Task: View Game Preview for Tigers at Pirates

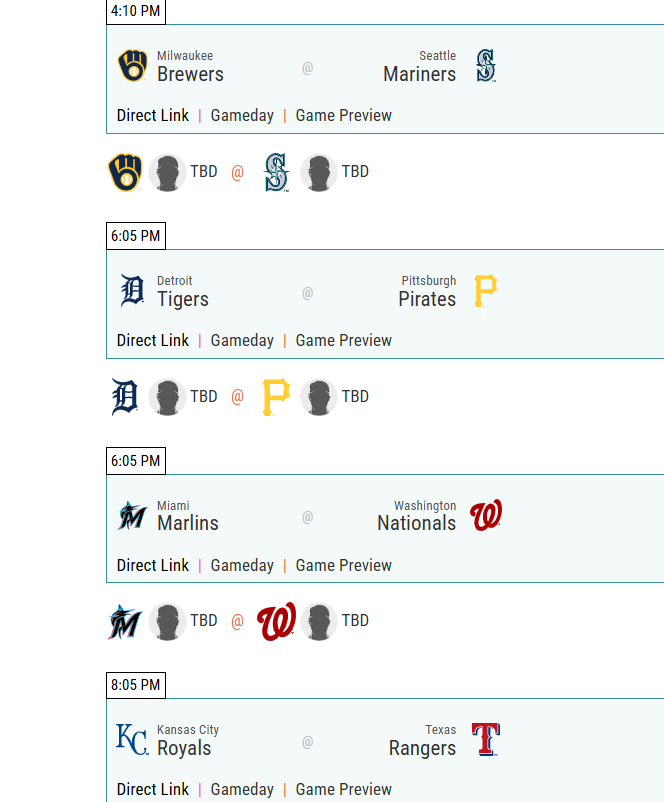Action: point(343,340)
